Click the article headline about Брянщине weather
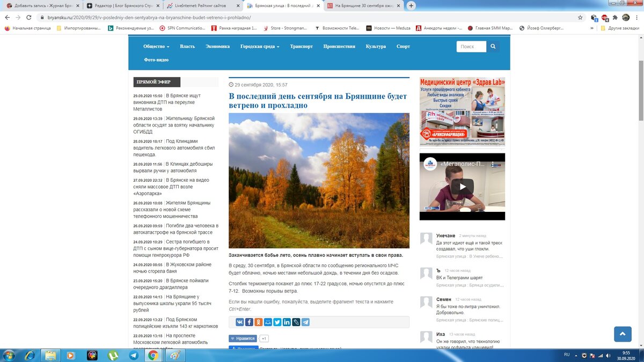 318,101
